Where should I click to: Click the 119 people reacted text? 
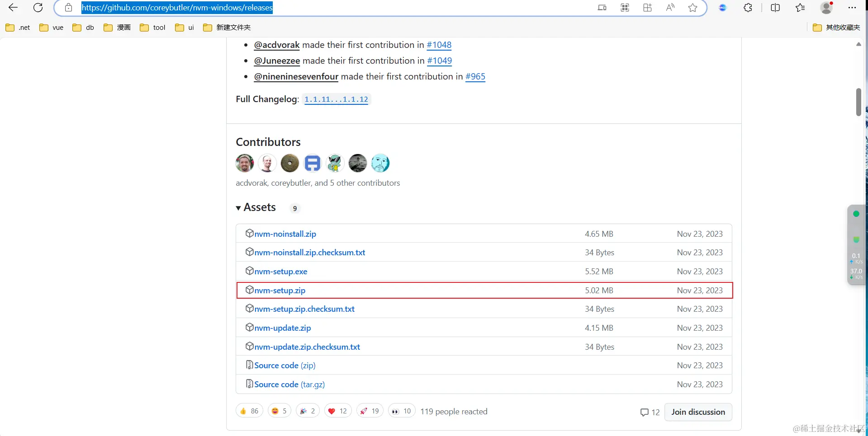pos(454,412)
